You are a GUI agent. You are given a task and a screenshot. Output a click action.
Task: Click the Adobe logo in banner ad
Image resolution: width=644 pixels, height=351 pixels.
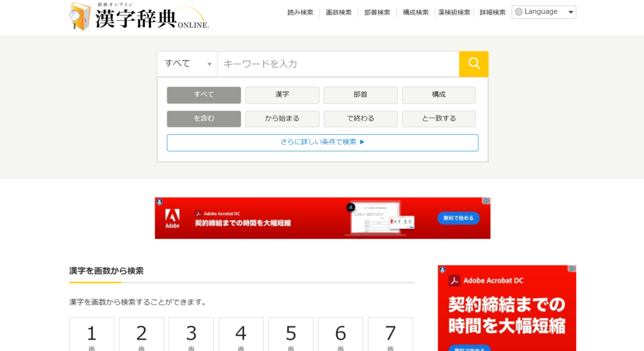tap(172, 218)
